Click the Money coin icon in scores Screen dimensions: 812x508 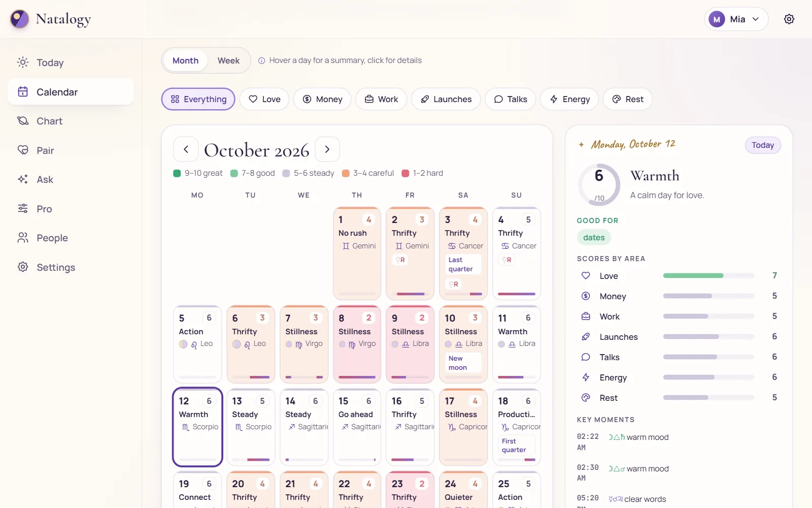point(586,296)
